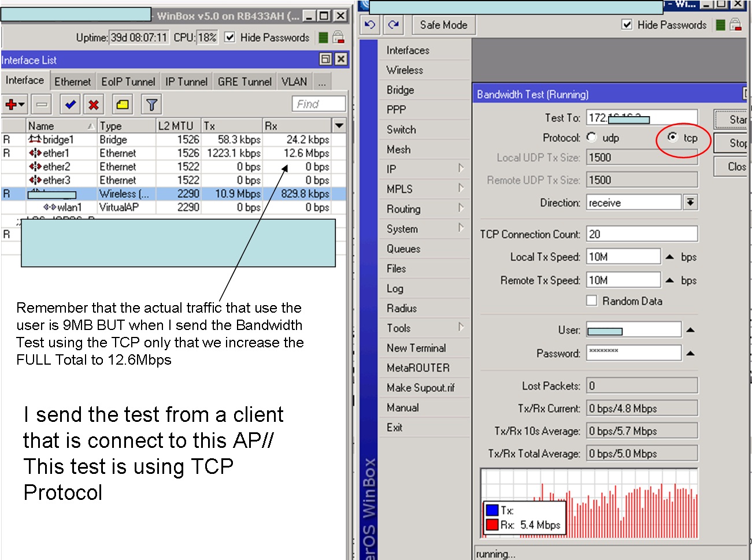
Task: Collapse the Local Tx Speed field arrow
Action: pos(669,257)
